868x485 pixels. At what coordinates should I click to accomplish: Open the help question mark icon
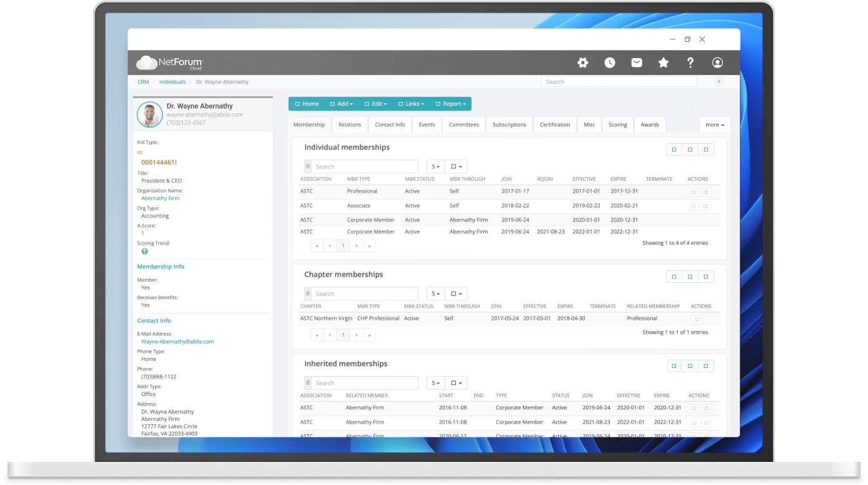(690, 63)
